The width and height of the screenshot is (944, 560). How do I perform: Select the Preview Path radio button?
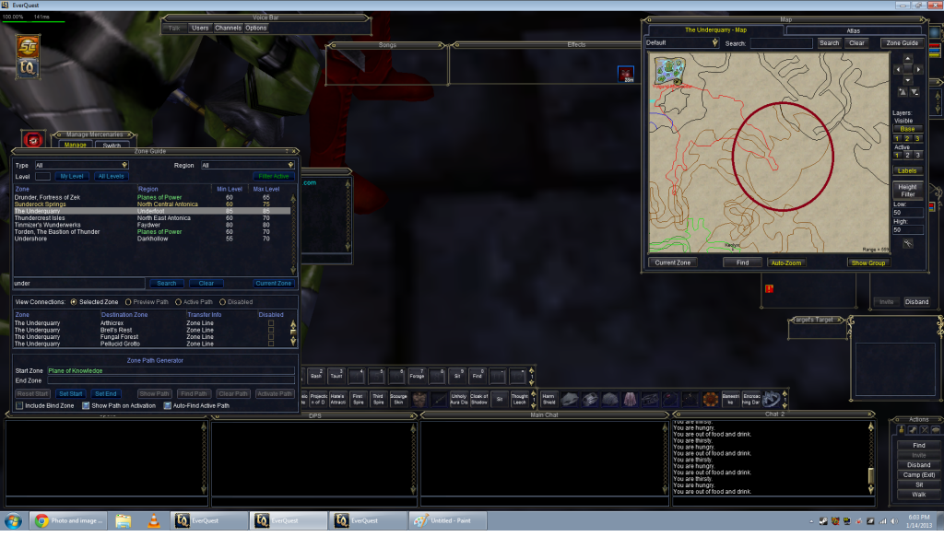(x=128, y=302)
